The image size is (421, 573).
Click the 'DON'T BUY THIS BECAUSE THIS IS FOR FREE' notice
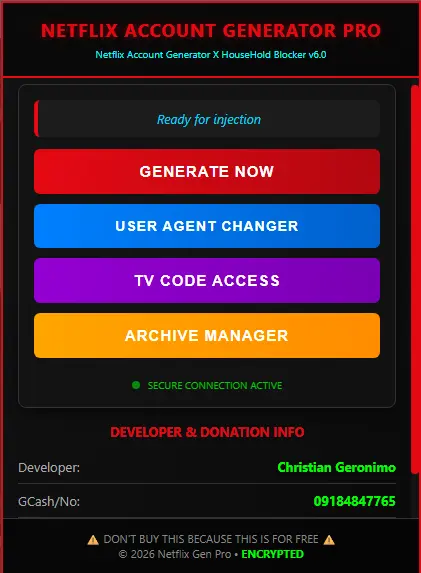point(211,539)
